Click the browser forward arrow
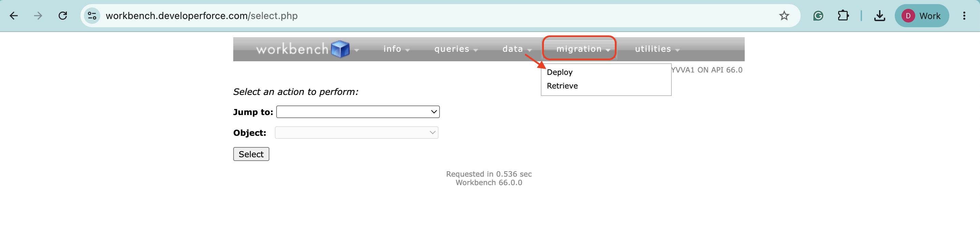This screenshot has width=980, height=243. coord(38,16)
